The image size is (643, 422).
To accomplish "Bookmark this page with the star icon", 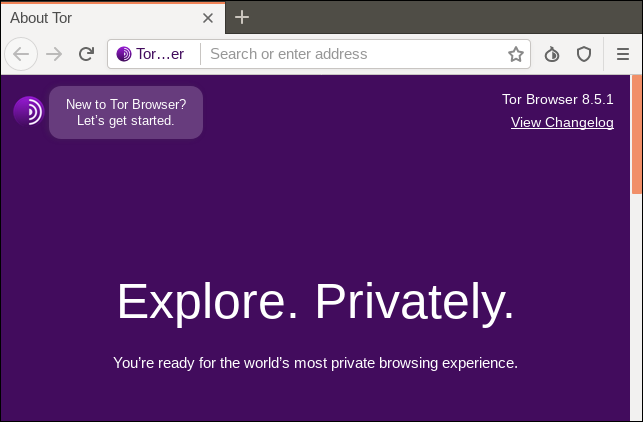I will [515, 54].
